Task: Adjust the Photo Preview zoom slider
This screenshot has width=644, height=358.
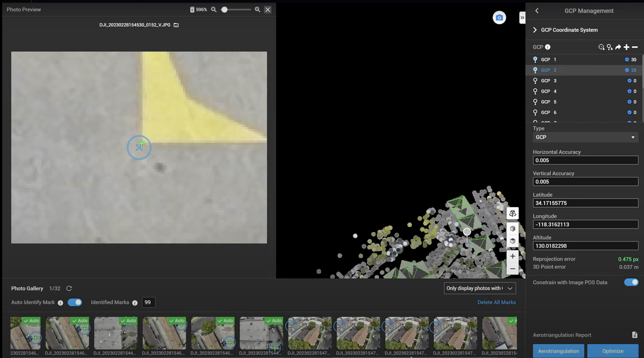Action: pyautogui.click(x=224, y=10)
